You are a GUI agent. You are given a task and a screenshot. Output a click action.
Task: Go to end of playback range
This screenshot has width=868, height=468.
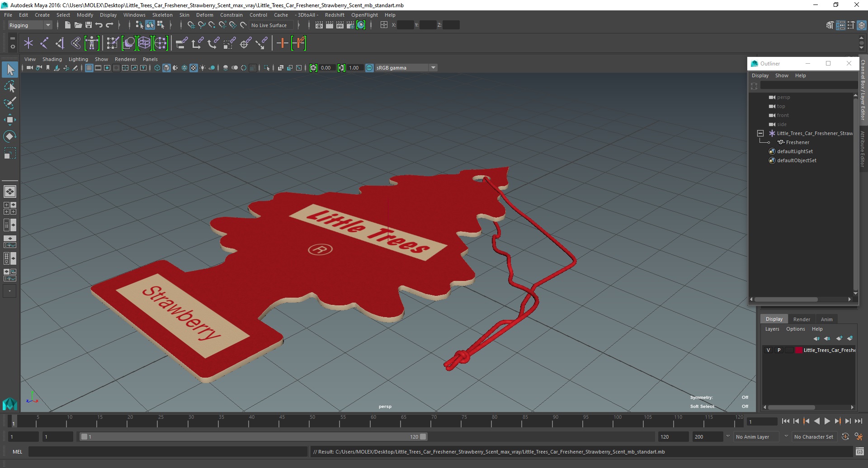pyautogui.click(x=858, y=421)
